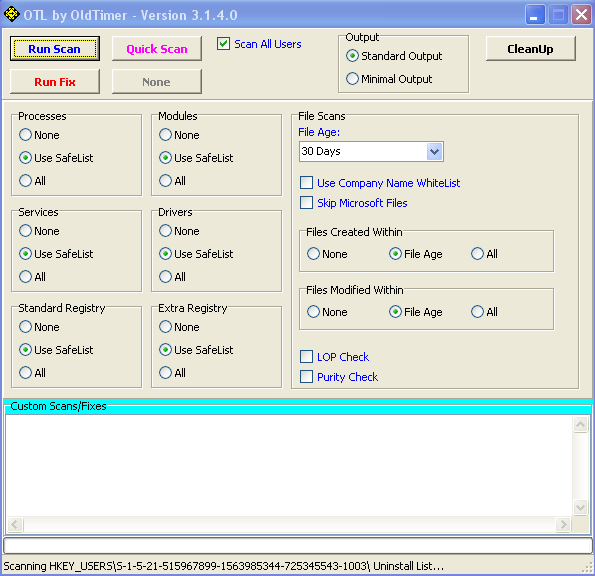Set Services to Use SafeList
Viewport: 595px width, 576px height.
pos(25,253)
